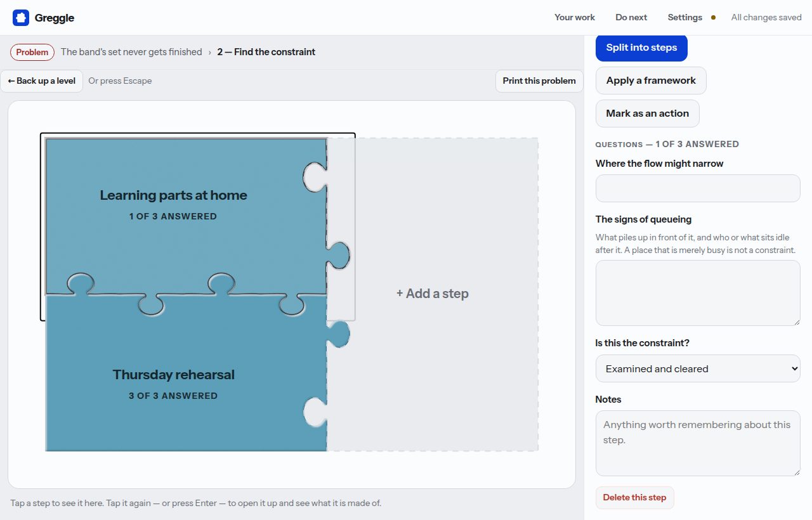The image size is (812, 520).
Task: Click Delete this step button
Action: coord(634,498)
